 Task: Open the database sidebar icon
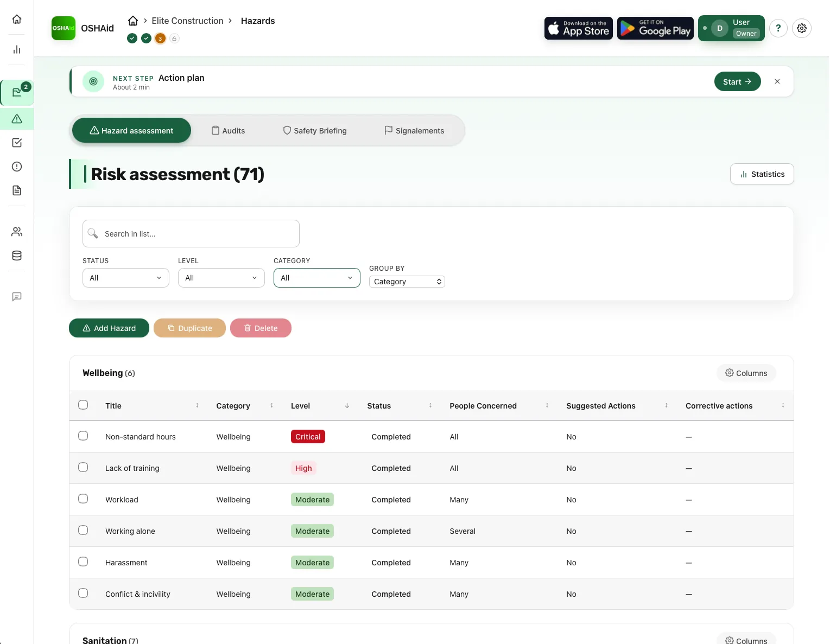pyautogui.click(x=17, y=256)
